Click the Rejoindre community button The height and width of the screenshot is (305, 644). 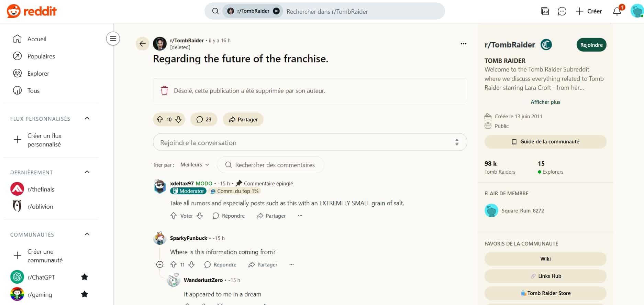591,45
